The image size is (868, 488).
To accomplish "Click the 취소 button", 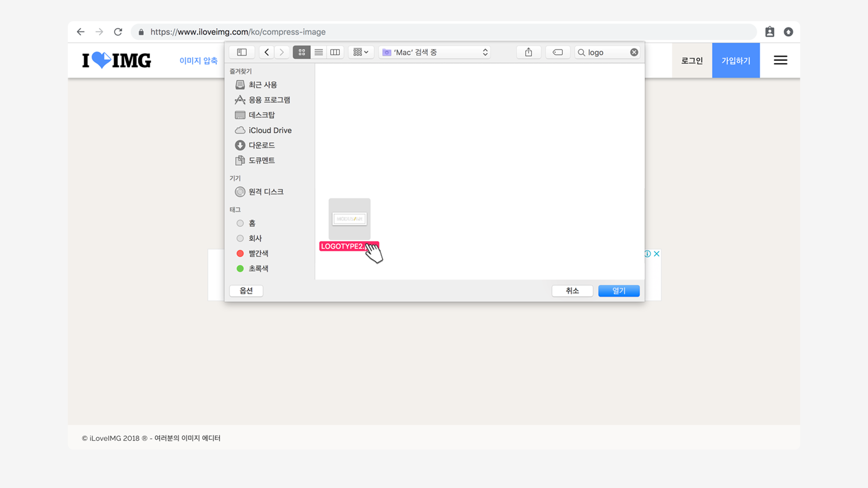I will 572,291.
